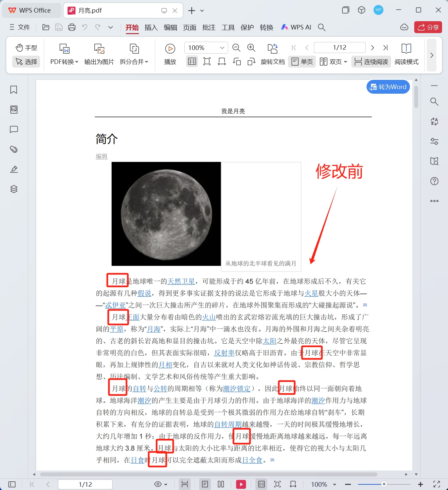
Task: Open the bookmarks panel in the left sidebar
Action: pyautogui.click(x=14, y=89)
